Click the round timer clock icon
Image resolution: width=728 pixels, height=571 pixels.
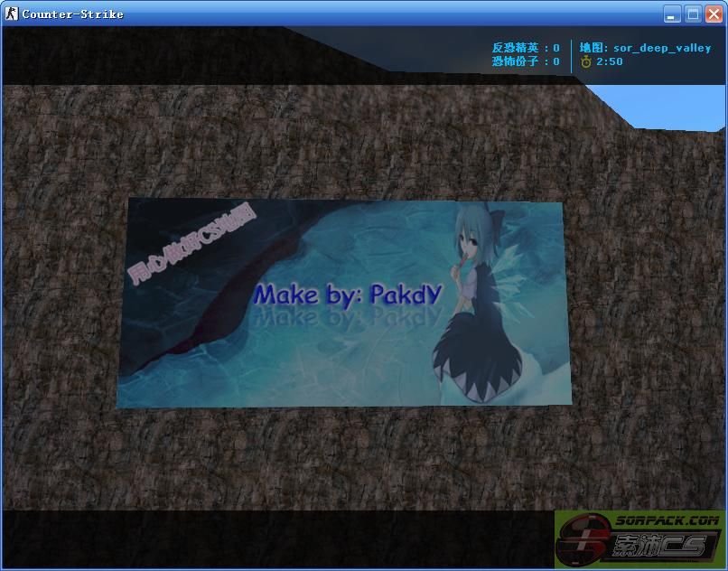(x=586, y=61)
